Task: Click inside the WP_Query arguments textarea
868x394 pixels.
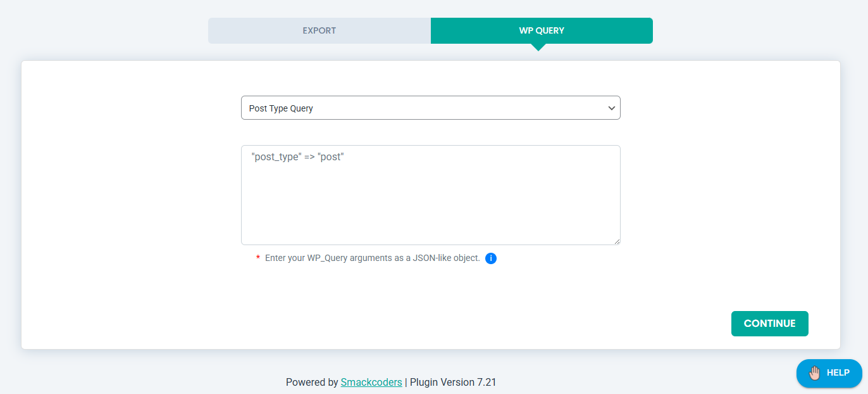Action: (430, 194)
